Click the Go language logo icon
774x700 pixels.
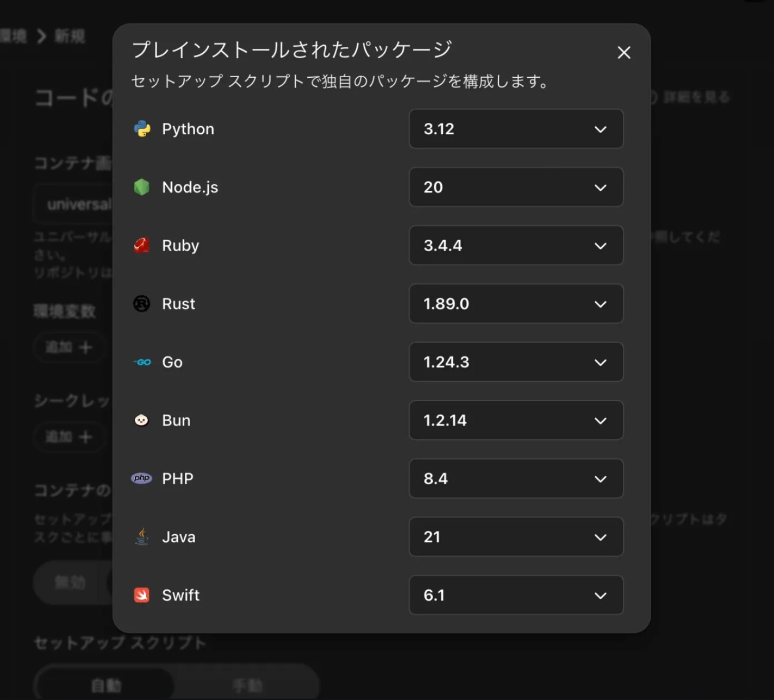click(142, 362)
